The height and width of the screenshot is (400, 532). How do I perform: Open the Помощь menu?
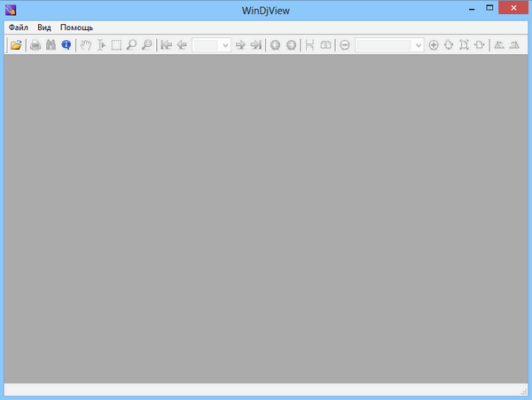click(x=76, y=27)
